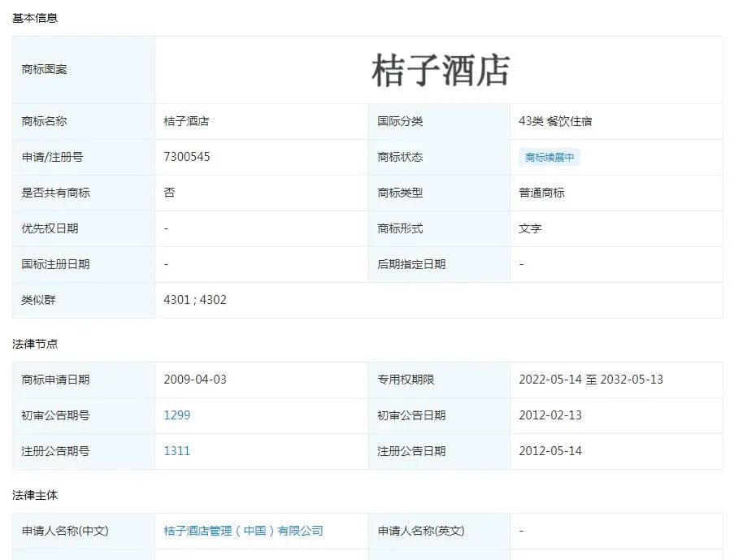The height and width of the screenshot is (560, 734).
Task: Select the exclusive right period 2022-05-14 至 2032-05-13
Action: tap(591, 380)
